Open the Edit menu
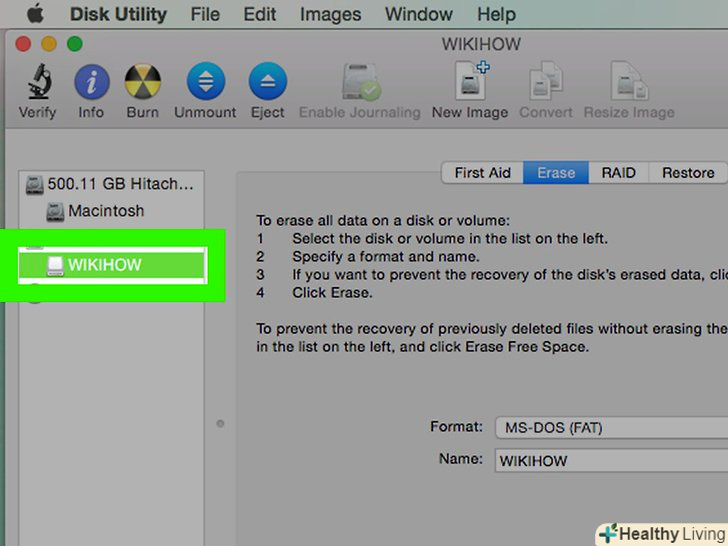Image resolution: width=728 pixels, height=546 pixels. (260, 14)
